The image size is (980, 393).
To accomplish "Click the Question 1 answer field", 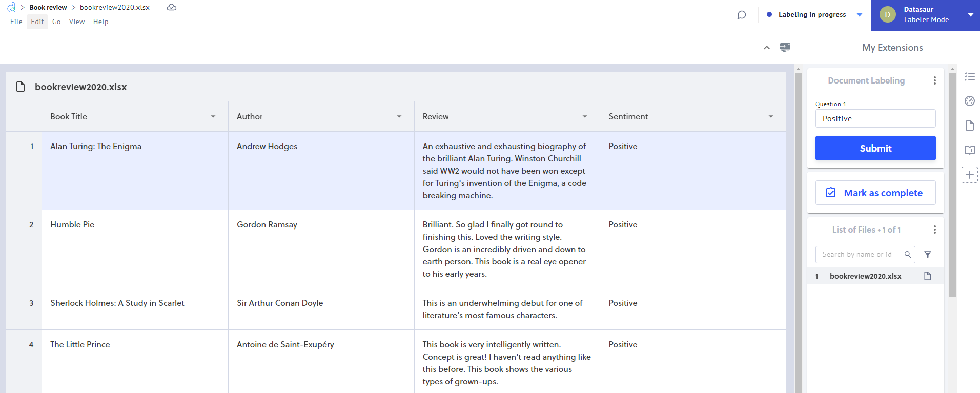I will (x=875, y=118).
